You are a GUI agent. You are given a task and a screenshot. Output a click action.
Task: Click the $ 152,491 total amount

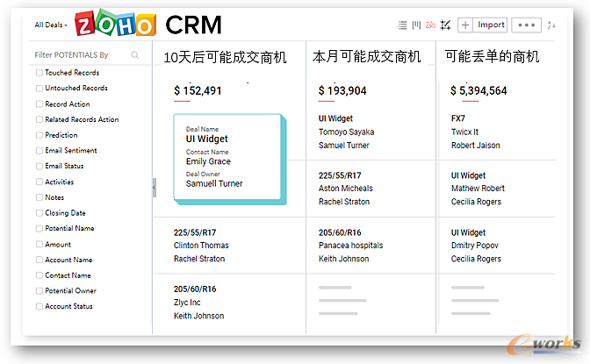point(198,90)
